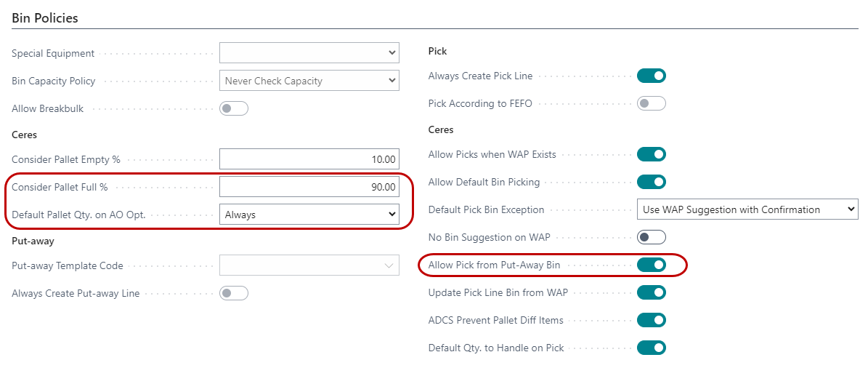The width and height of the screenshot is (868, 376).
Task: Expand Default Pick Bin Exception dropdown
Action: (747, 209)
